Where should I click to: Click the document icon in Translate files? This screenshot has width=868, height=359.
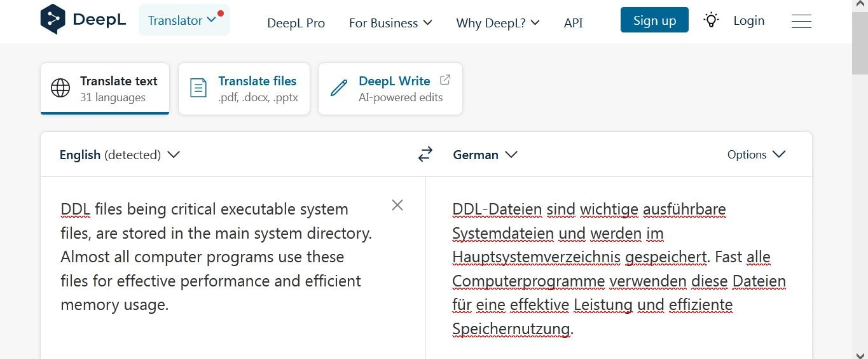[x=198, y=88]
